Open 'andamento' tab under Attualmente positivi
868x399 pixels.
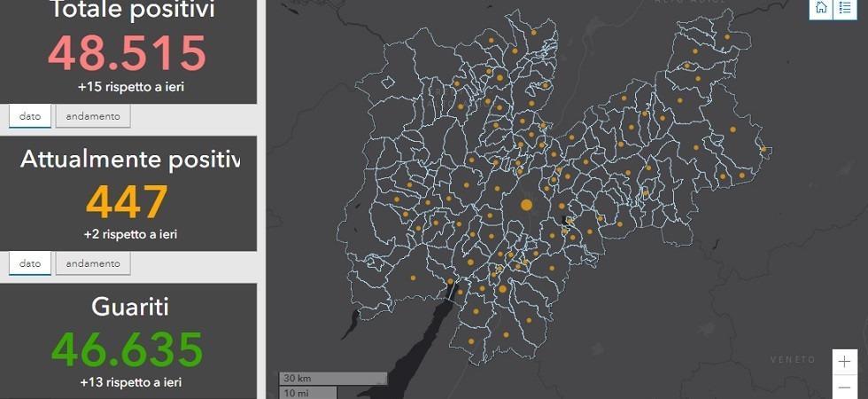tap(93, 263)
